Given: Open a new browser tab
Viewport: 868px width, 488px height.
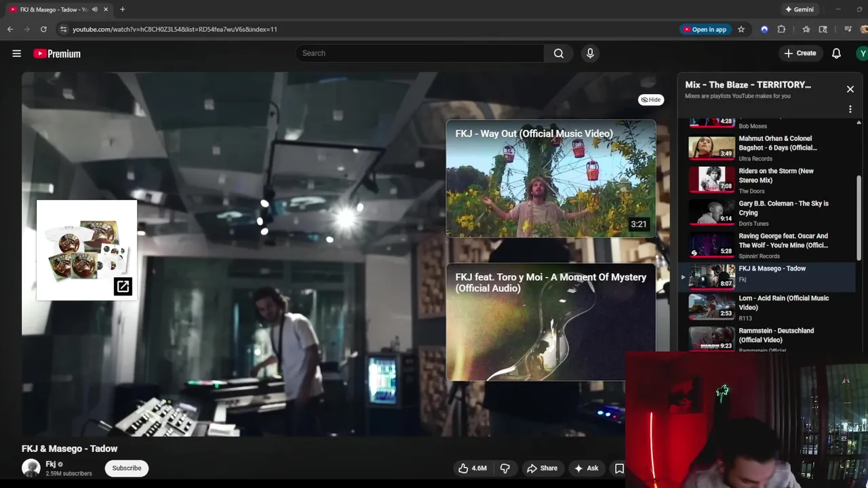Looking at the screenshot, I should 122,9.
